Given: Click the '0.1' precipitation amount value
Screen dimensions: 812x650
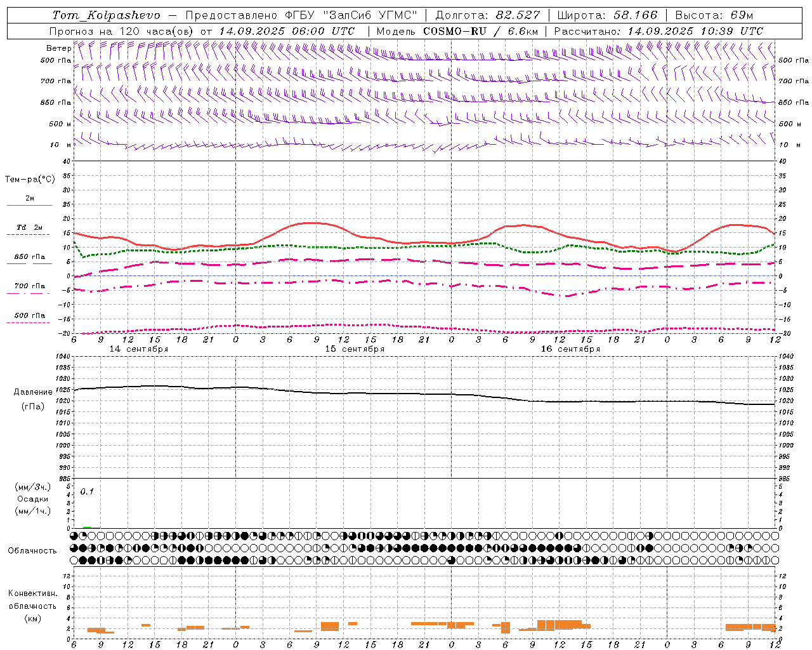Looking at the screenshot, I should tap(87, 491).
